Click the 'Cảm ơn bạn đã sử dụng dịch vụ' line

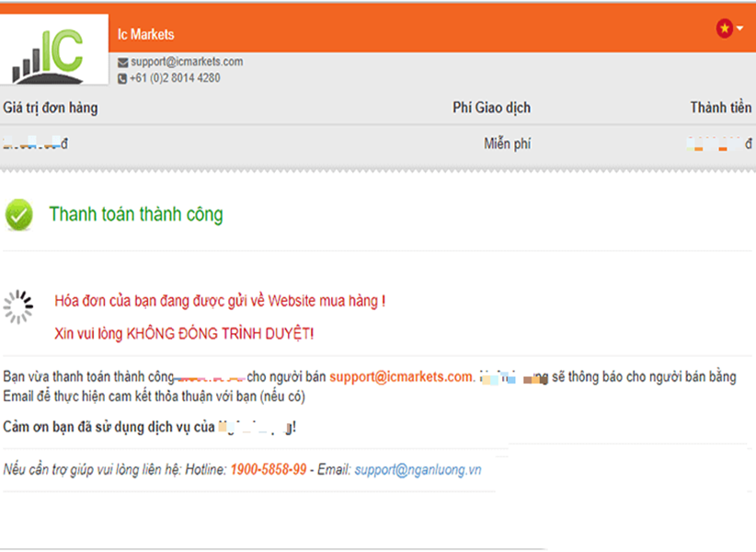pos(150,427)
